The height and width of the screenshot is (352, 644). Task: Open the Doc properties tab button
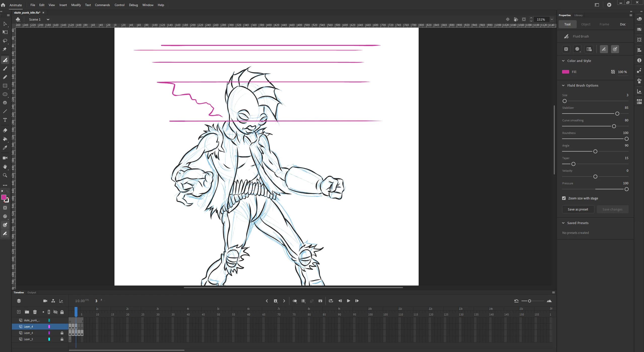623,24
